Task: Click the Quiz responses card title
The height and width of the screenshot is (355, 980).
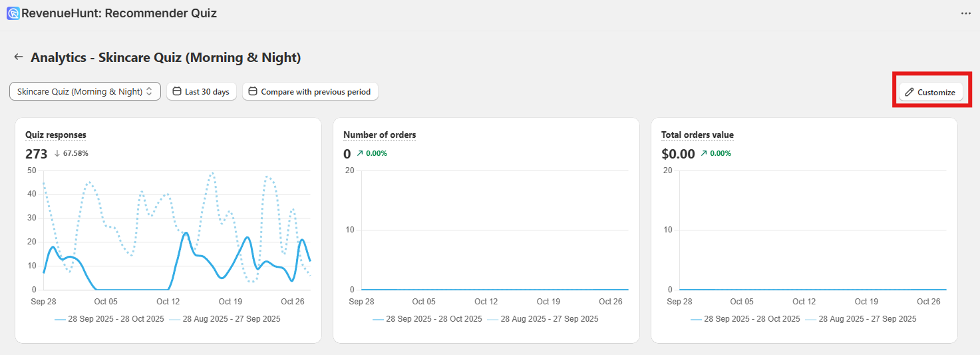Action: [56, 135]
